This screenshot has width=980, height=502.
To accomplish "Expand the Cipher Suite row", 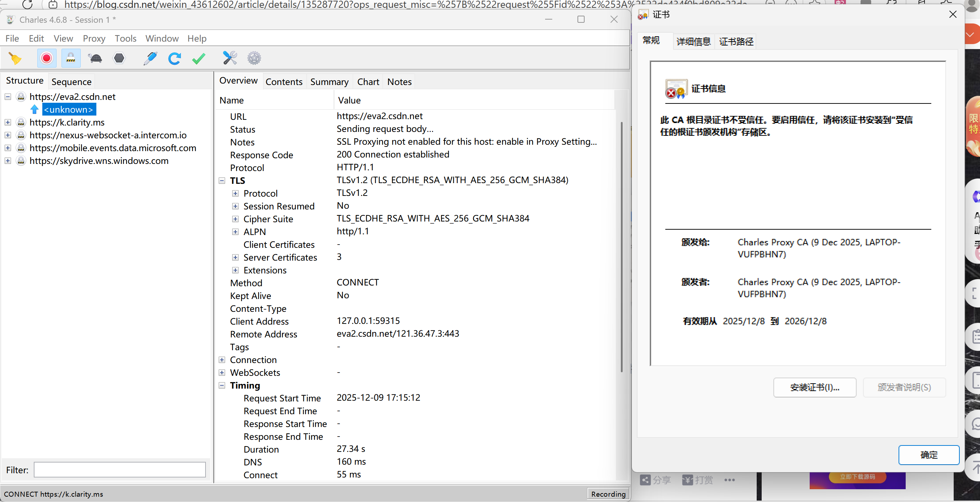I will point(235,219).
